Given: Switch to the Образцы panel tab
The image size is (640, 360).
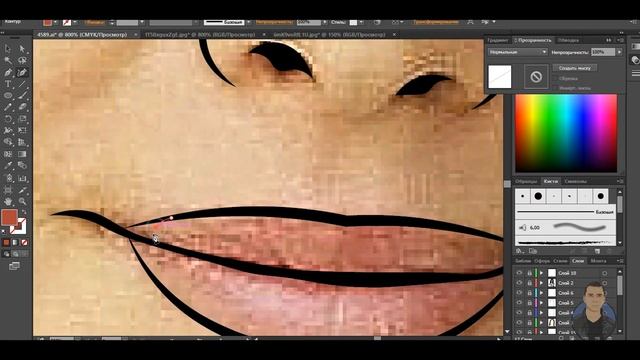Looking at the screenshot, I should (526, 181).
